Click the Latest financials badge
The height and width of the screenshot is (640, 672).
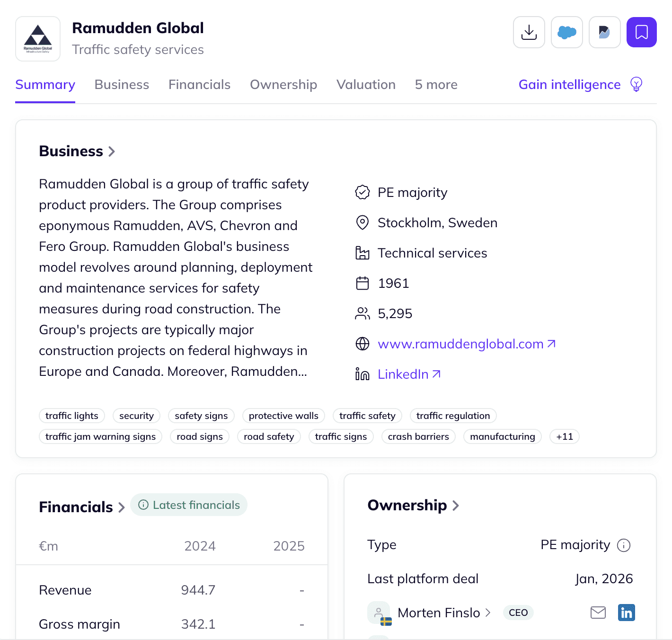[x=189, y=505]
